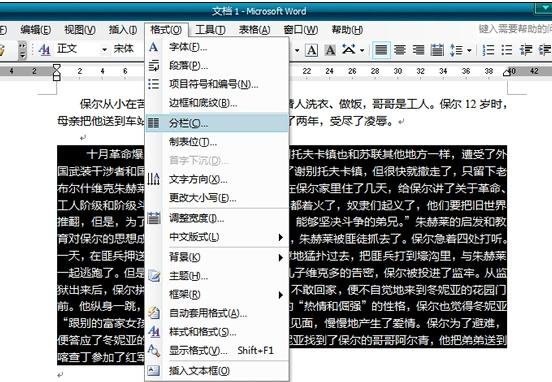Image resolution: width=552 pixels, height=382 pixels.
Task: Click the Styles and Formatting toolbar icon
Action: click(44, 50)
